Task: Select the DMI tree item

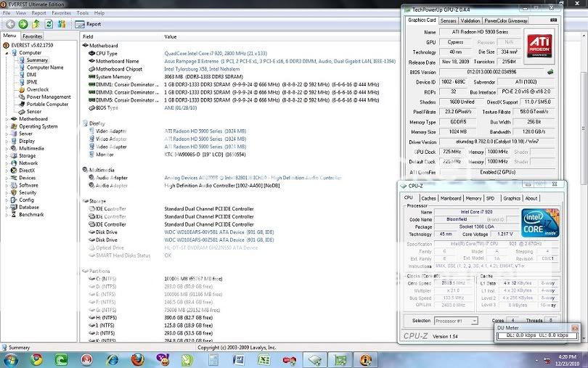Action: (31, 75)
